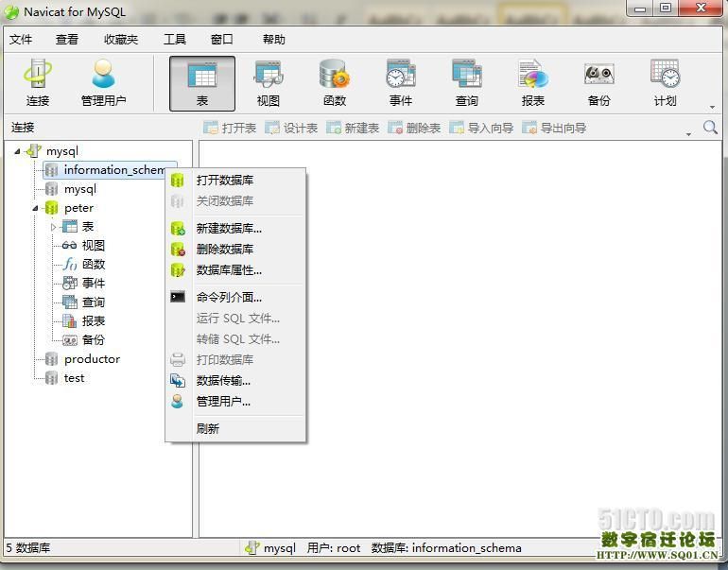Viewport: 728px width, 570px height.
Task: Click 删除表 delete table button
Action: coord(414,128)
